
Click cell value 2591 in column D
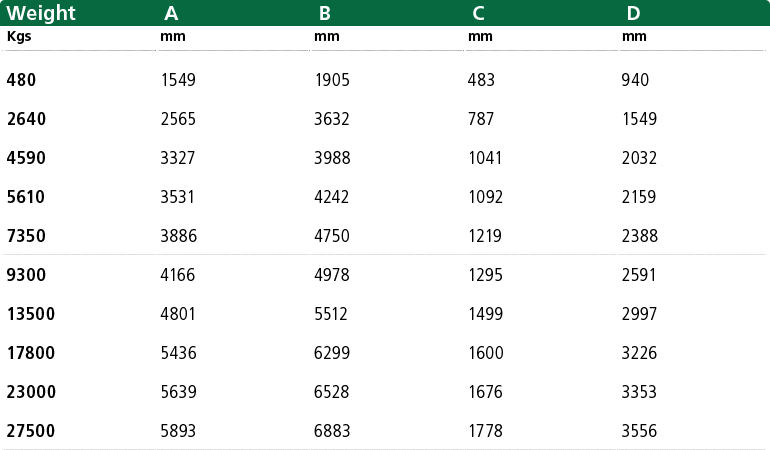coord(639,275)
